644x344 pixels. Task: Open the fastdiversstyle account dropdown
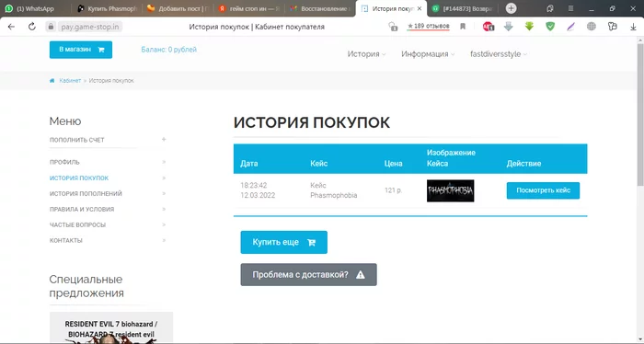(x=499, y=54)
